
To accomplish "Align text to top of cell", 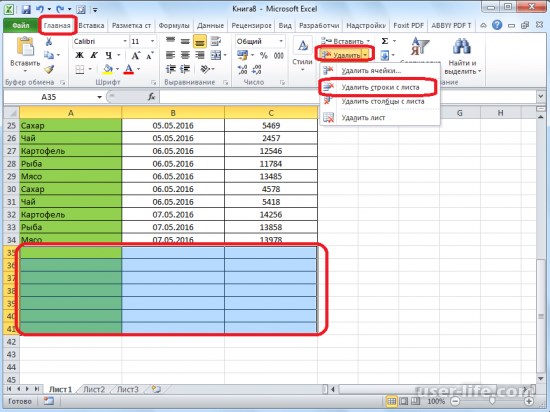I will tap(170, 41).
